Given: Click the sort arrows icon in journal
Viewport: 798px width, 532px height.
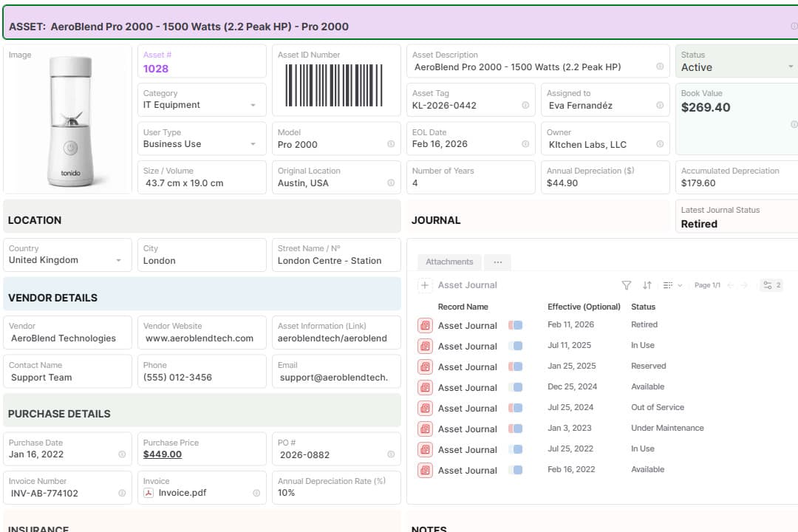Looking at the screenshot, I should click(647, 285).
